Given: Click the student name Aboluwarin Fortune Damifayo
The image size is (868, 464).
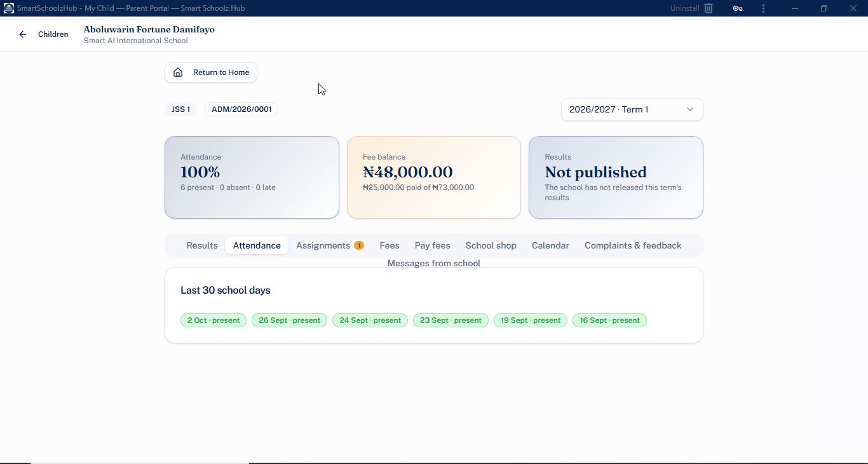Looking at the screenshot, I should point(149,30).
